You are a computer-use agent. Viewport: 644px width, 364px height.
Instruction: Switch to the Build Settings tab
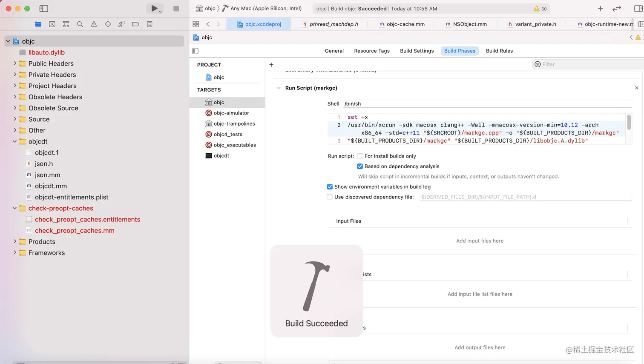[417, 51]
